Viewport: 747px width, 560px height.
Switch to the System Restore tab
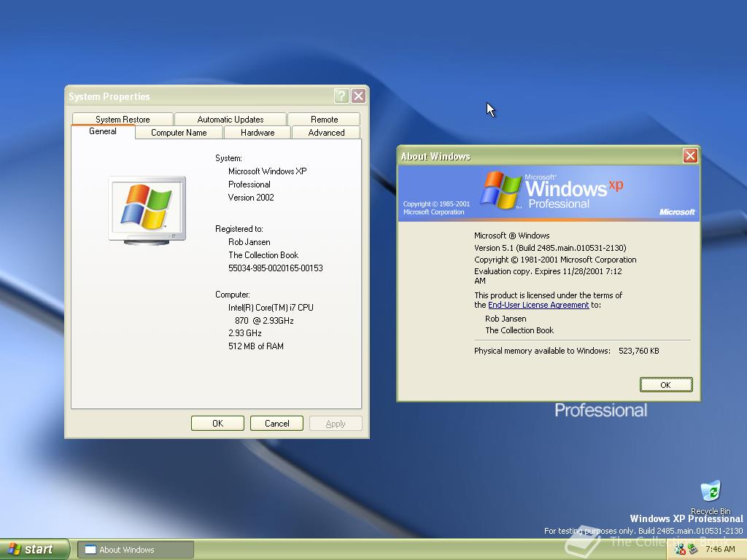[x=123, y=119]
